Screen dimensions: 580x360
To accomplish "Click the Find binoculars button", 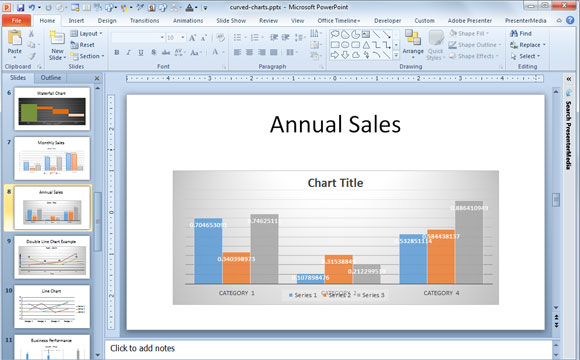I will (x=521, y=34).
